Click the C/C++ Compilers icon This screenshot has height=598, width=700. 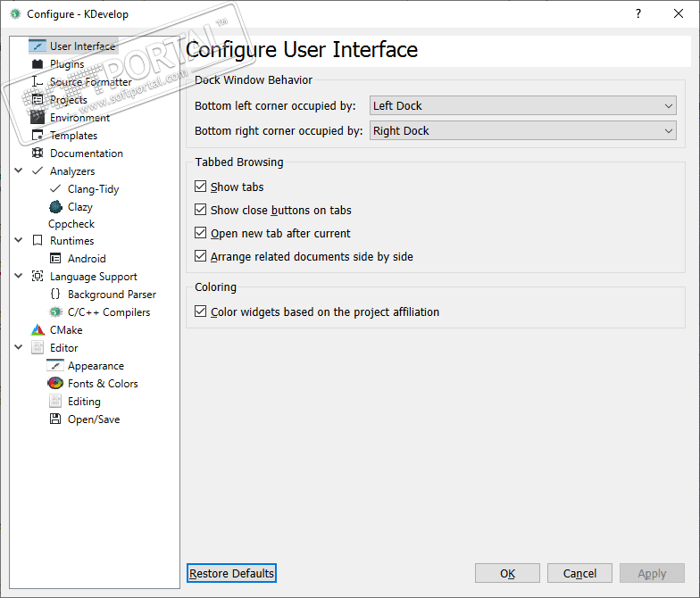(55, 312)
